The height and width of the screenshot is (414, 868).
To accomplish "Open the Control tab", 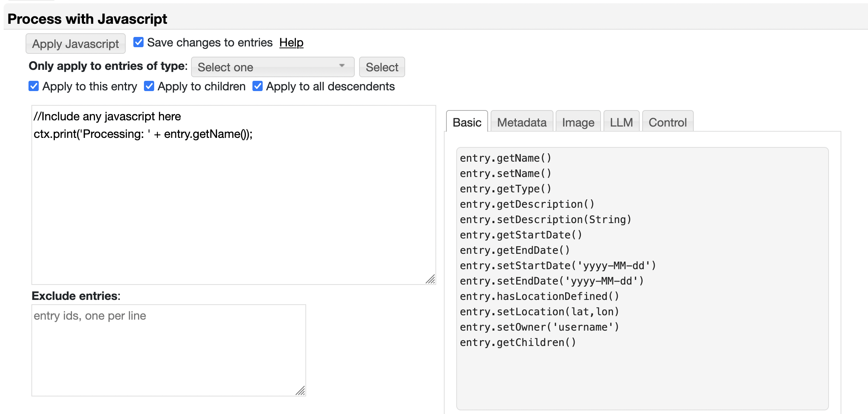I will point(667,122).
